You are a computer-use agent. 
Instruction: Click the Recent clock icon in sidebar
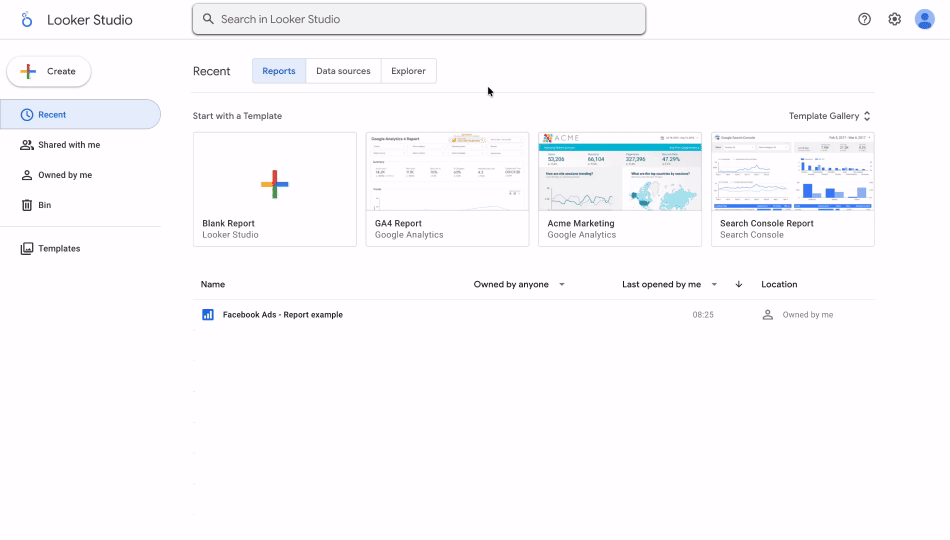pos(27,115)
